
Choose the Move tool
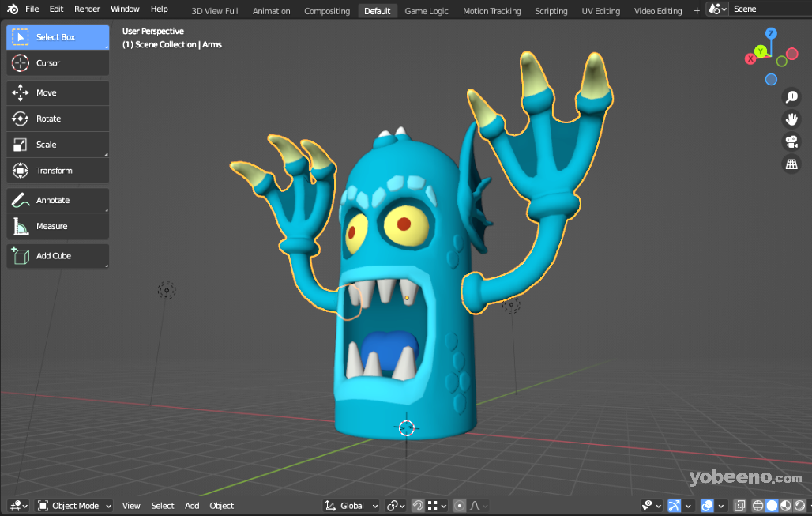58,92
